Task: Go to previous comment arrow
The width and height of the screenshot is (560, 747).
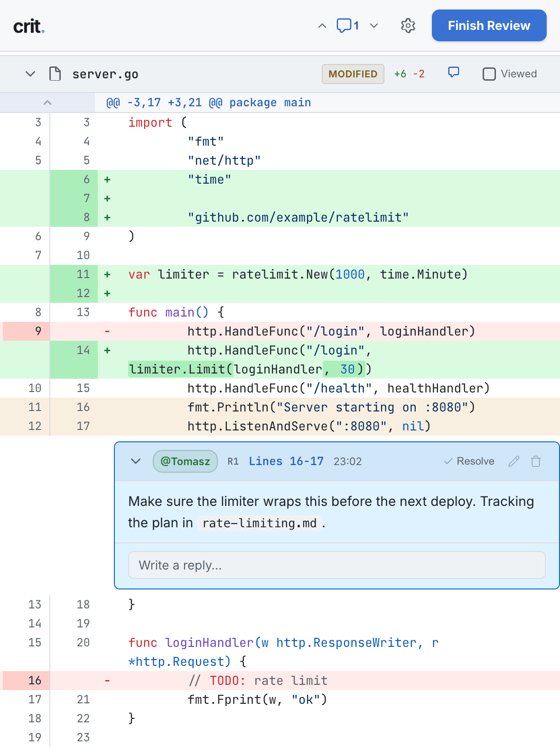Action: [322, 26]
